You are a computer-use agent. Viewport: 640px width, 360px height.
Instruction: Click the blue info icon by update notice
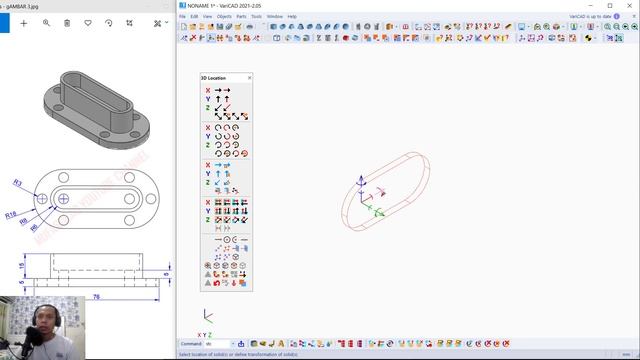(x=616, y=16)
